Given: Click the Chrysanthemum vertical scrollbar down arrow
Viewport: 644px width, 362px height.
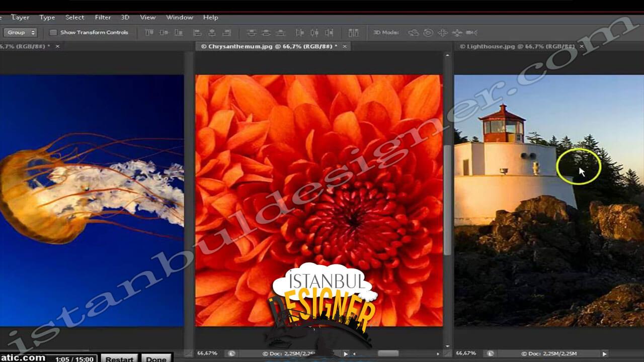Looking at the screenshot, I should coord(447,346).
